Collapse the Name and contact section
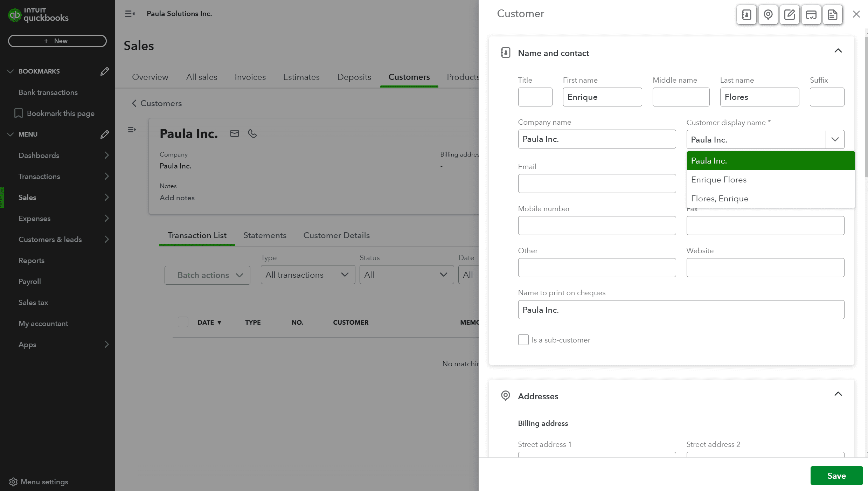868x491 pixels. [838, 51]
